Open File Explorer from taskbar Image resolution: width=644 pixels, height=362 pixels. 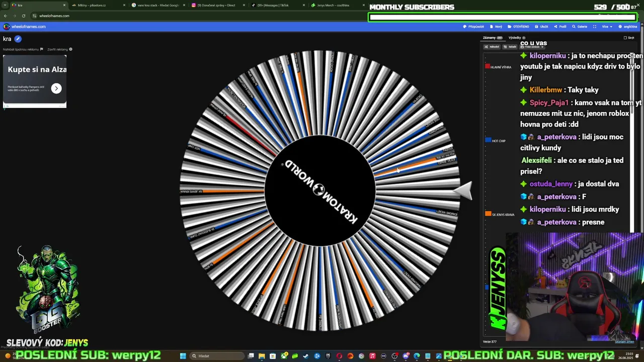click(x=262, y=356)
